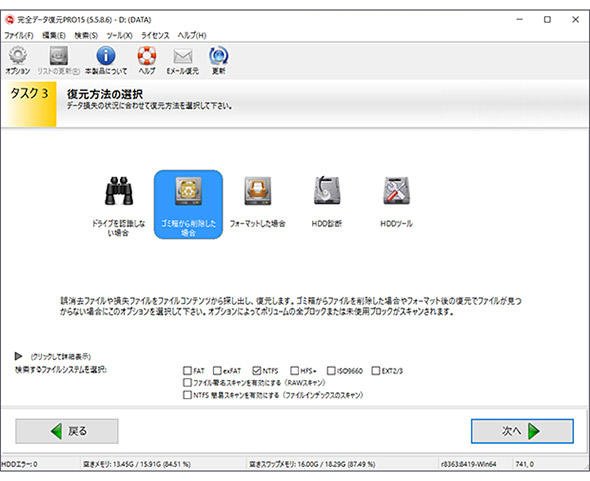This screenshot has width=590, height=481.
Task: Open the ファイル(F) menu
Action: pos(18,35)
